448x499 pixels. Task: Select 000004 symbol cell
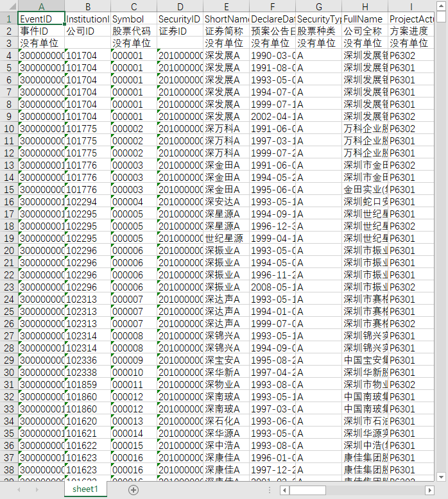point(134,202)
